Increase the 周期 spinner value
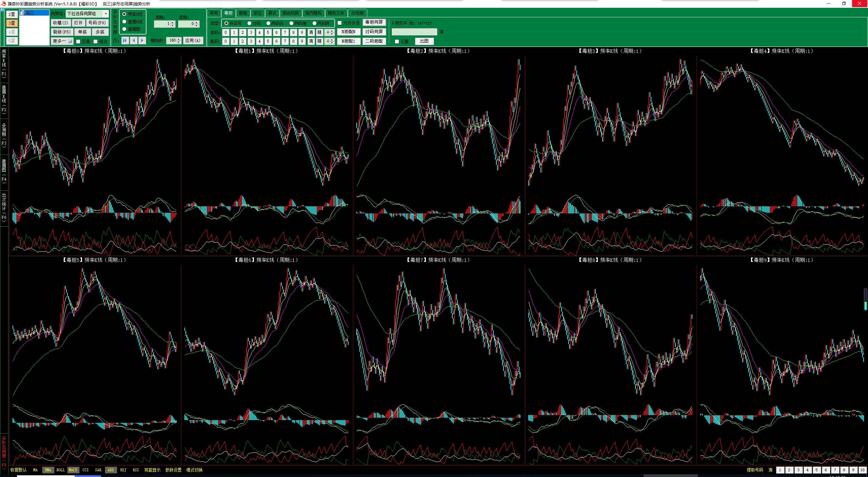This screenshot has height=477, width=868. click(173, 22)
